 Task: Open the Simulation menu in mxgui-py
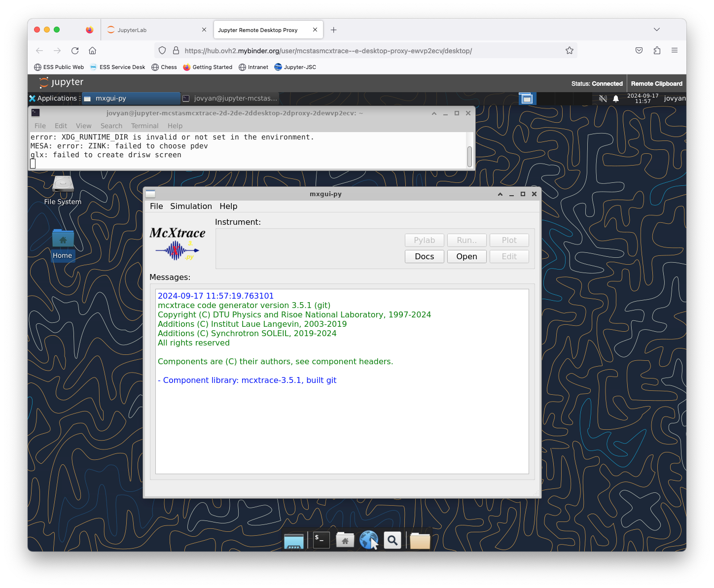point(191,207)
